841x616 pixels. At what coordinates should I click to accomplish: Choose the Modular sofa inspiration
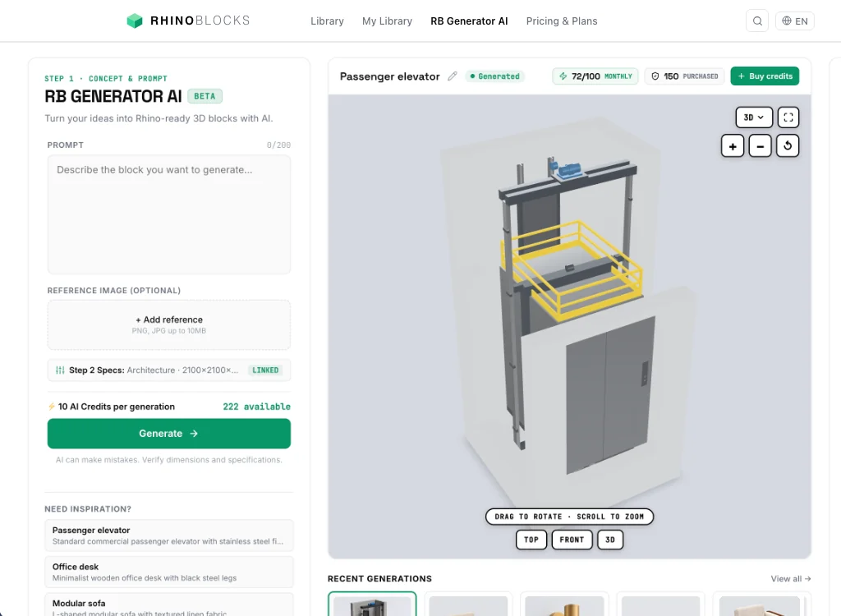(169, 605)
